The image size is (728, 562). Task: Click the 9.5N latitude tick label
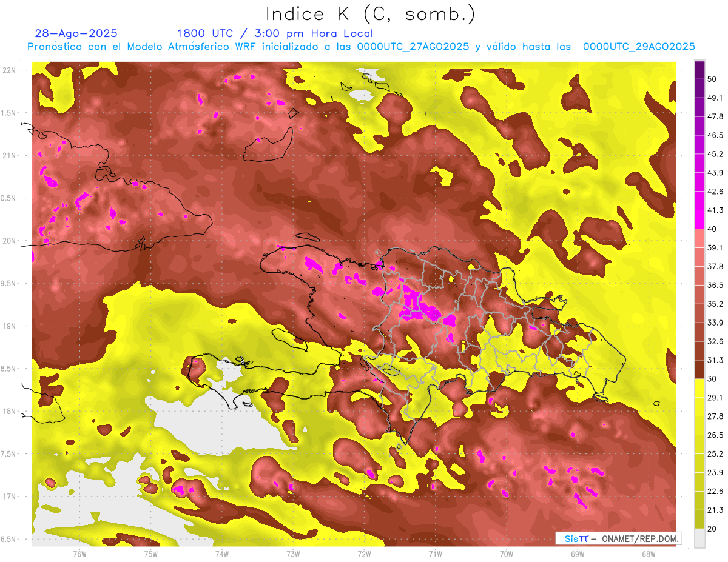9,284
